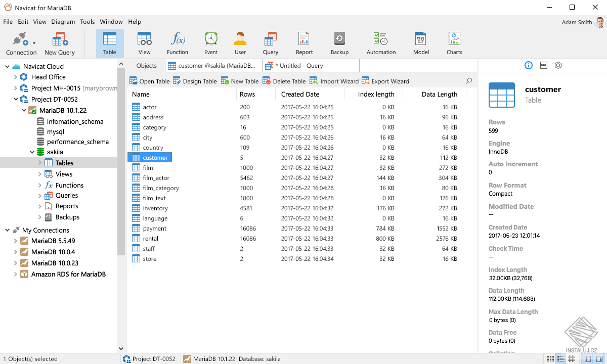Image resolution: width=607 pixels, height=364 pixels.
Task: Collapse the MariaDB 10.1.22 connection
Action: 24,110
